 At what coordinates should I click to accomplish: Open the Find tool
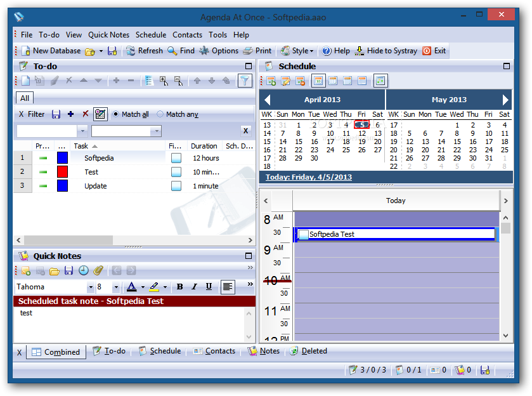coord(181,51)
